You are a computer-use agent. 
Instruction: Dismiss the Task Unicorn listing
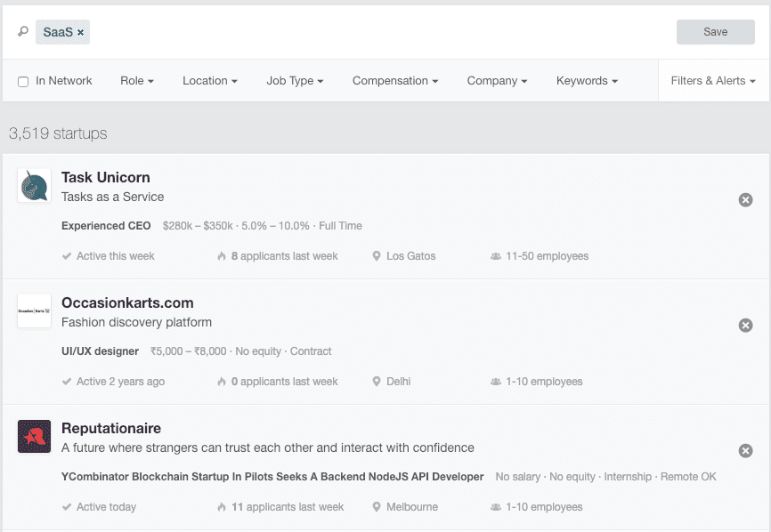coord(745,199)
